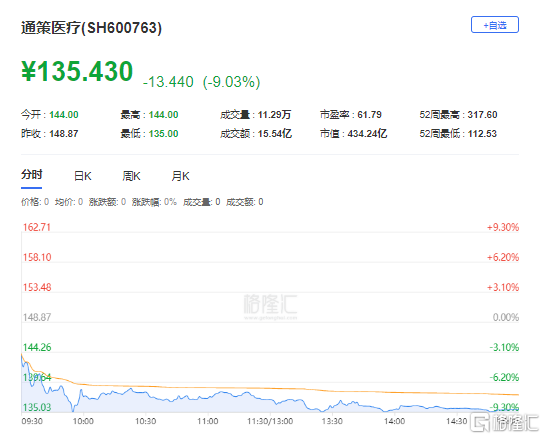Image resolution: width=545 pixels, height=439 pixels.
Task: Click the 市值 value 434.24亿
Action: click(x=367, y=134)
